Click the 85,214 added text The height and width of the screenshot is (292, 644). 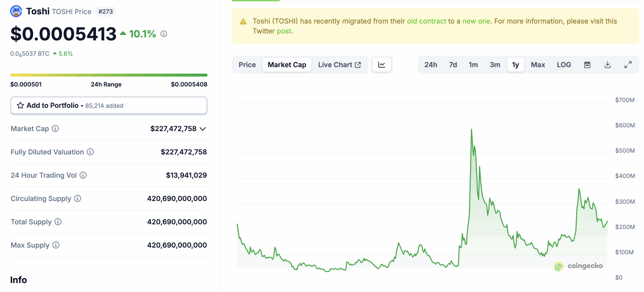(x=104, y=106)
